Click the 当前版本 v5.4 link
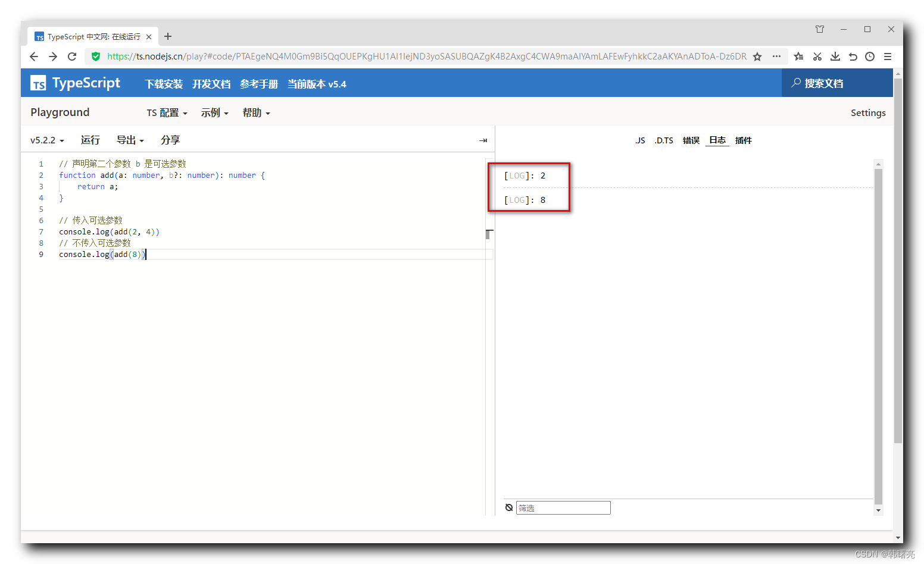 [x=317, y=84]
